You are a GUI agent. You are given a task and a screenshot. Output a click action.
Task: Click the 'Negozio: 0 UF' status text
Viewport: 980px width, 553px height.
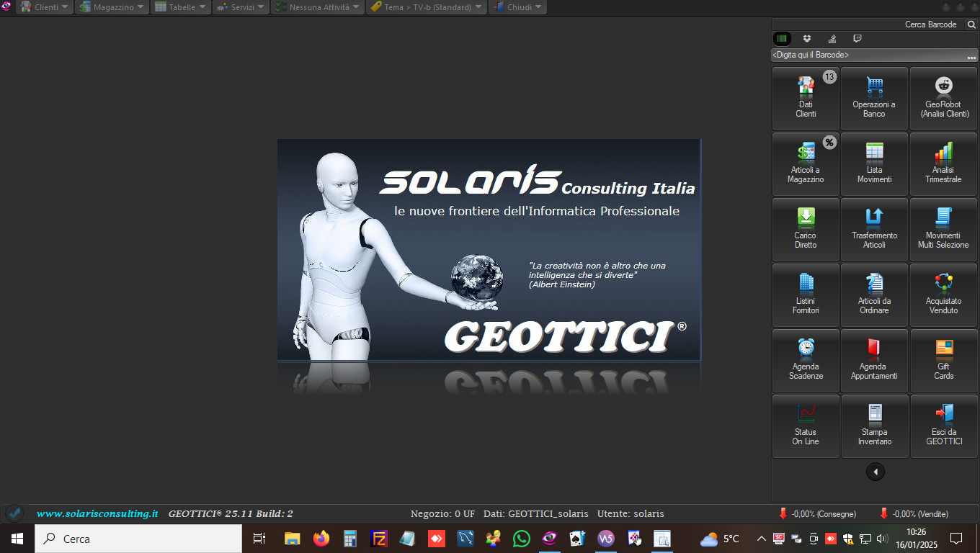click(x=442, y=514)
